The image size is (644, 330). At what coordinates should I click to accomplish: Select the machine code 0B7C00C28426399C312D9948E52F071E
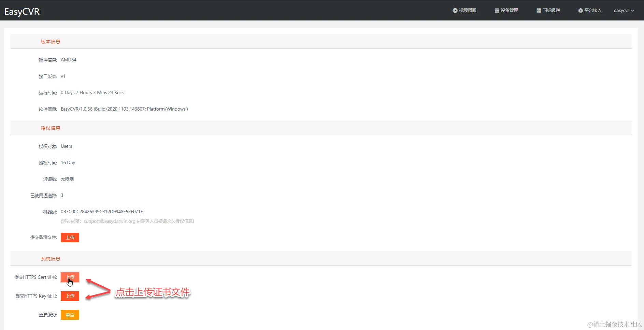pos(102,212)
